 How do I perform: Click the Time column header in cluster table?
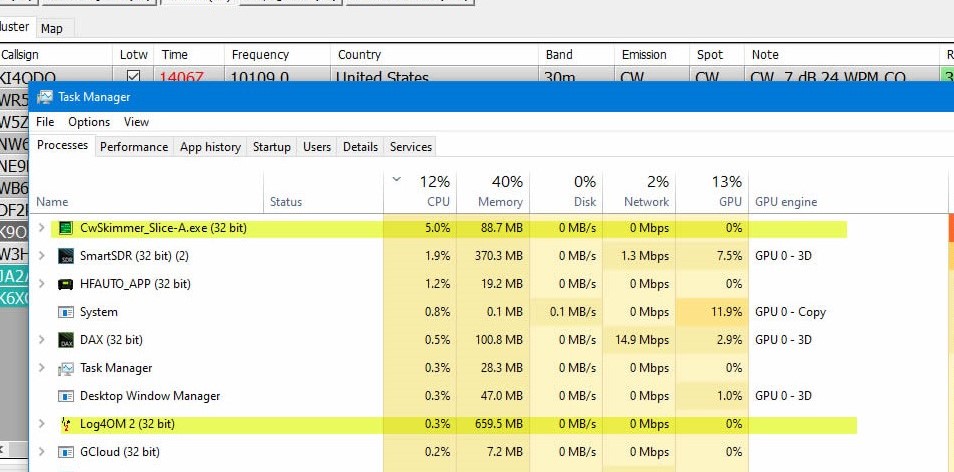click(189, 55)
